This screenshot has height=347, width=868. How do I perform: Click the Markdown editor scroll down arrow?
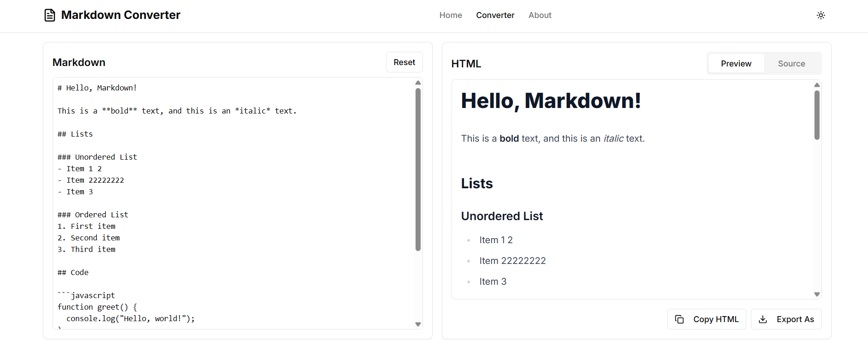pyautogui.click(x=418, y=324)
